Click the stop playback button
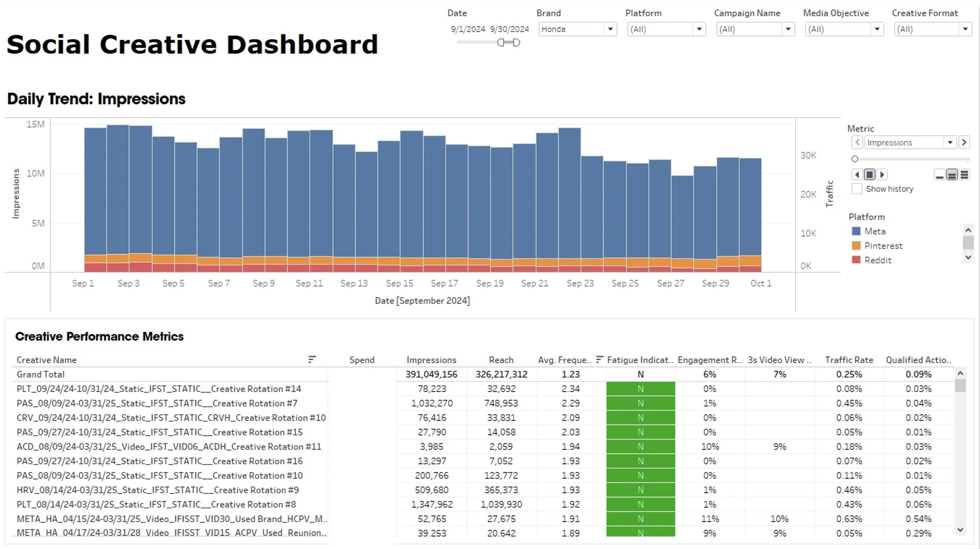The height and width of the screenshot is (549, 980). 870,175
